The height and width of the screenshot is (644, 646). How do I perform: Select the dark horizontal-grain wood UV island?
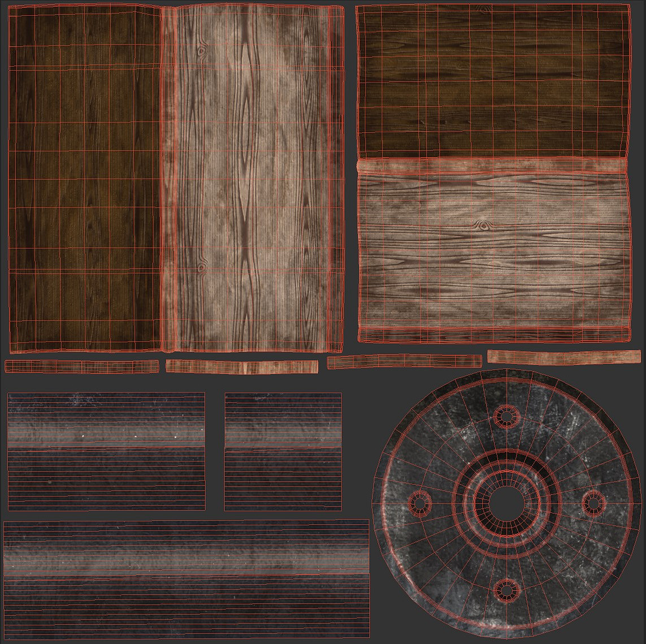[x=493, y=81]
